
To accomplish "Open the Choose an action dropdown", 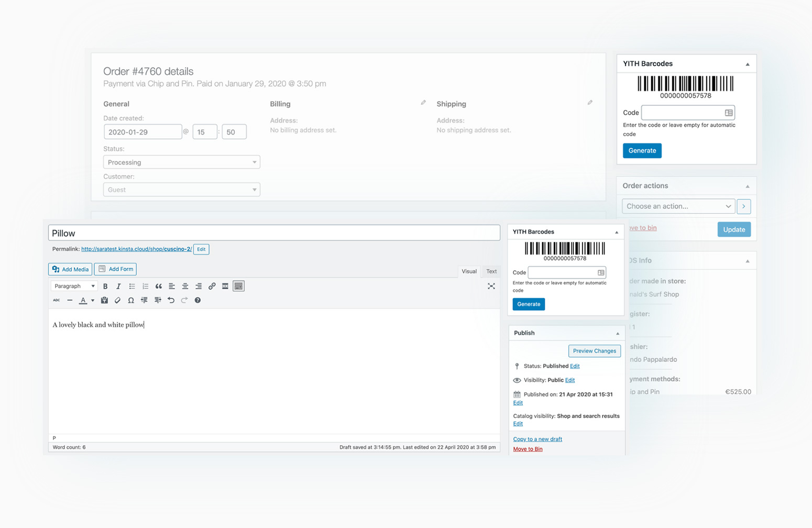I will tap(677, 206).
